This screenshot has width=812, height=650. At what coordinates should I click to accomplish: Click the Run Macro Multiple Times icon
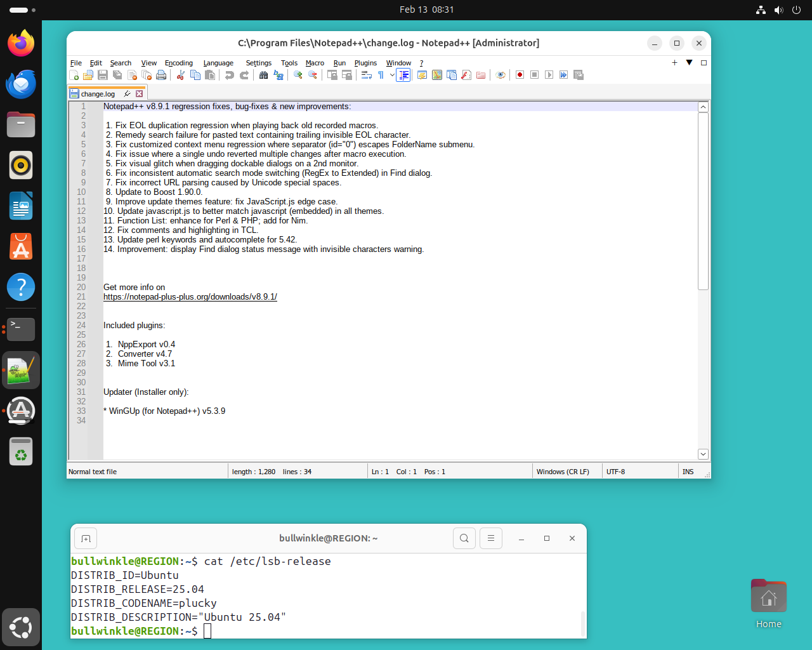click(563, 75)
